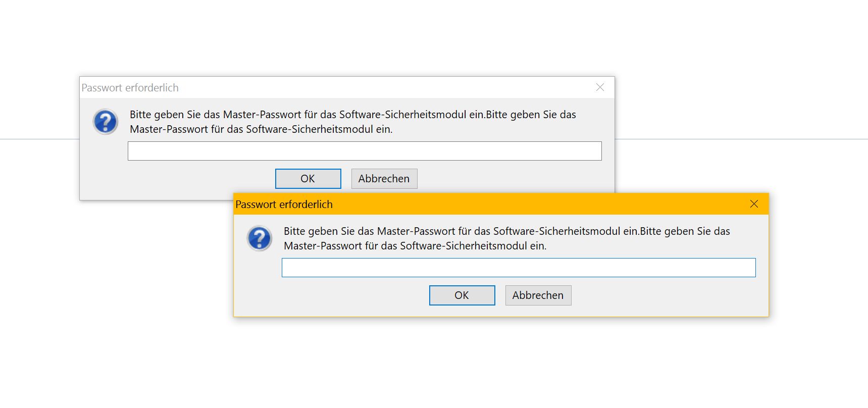Click the orange title bar of the front dialog
This screenshot has height=408, width=868.
click(x=505, y=204)
